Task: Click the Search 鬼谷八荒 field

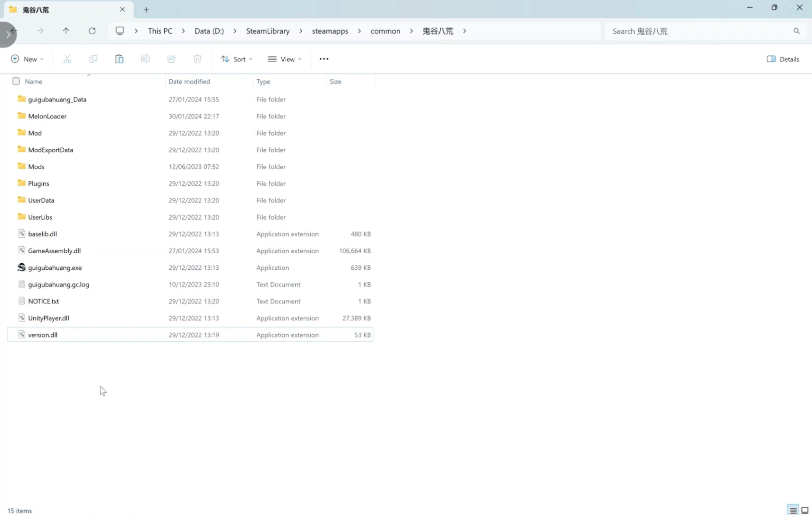Action: pyautogui.click(x=706, y=31)
